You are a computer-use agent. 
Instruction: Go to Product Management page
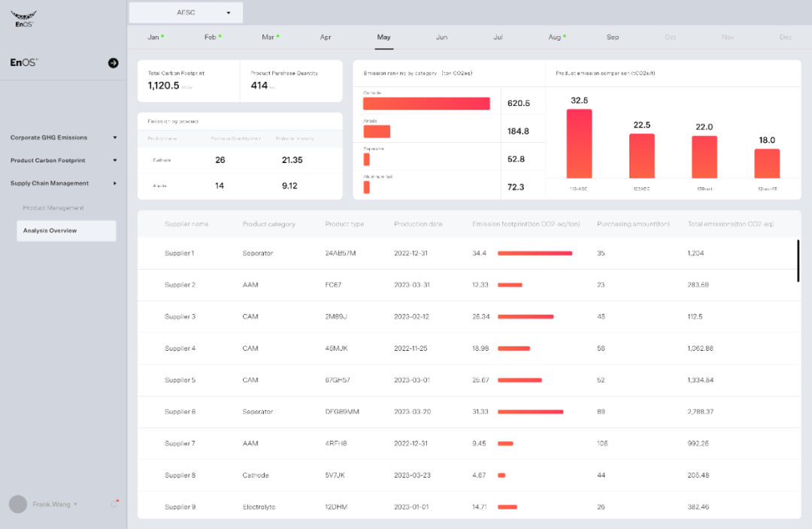pos(53,207)
